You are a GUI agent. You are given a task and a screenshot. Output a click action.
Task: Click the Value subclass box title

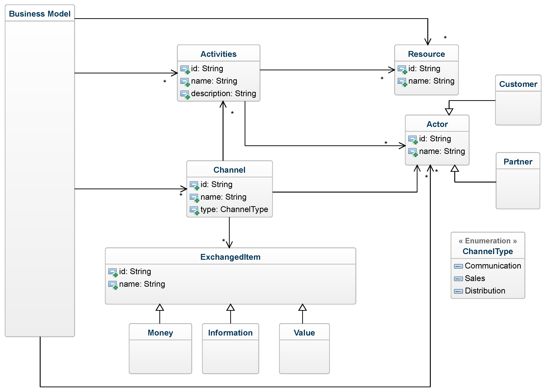pyautogui.click(x=304, y=333)
